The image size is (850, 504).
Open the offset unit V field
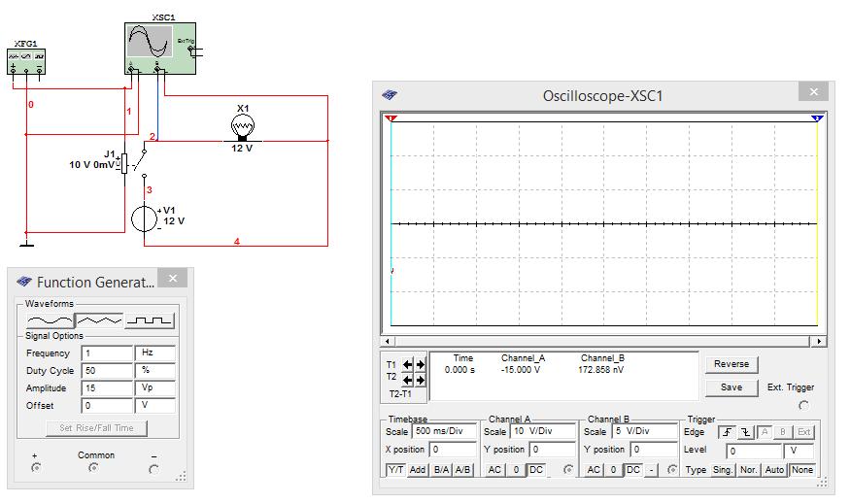coord(155,405)
